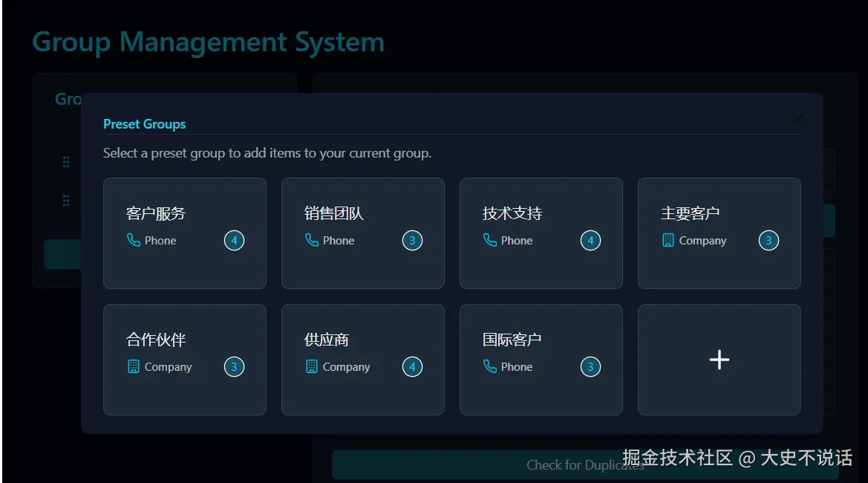Click the Phone icon on 技术支持 card

491,240
